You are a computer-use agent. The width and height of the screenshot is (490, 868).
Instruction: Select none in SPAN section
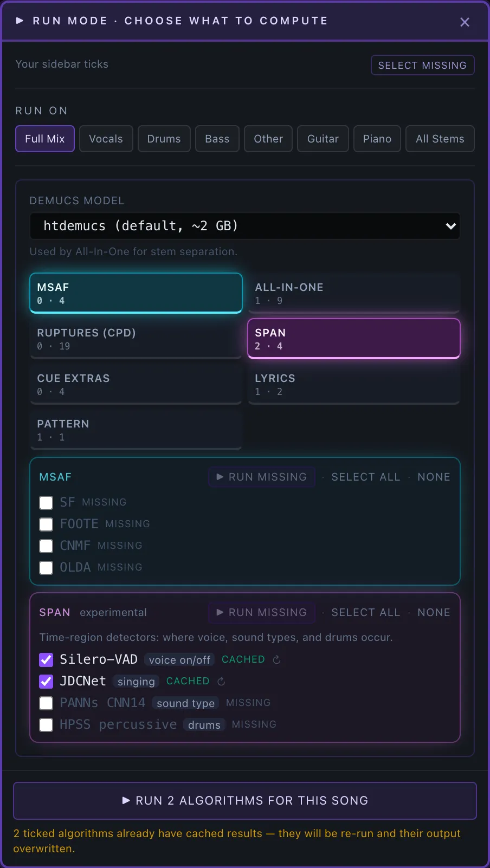[434, 612]
